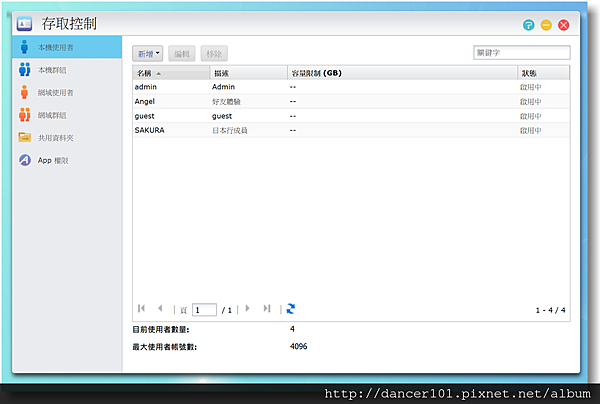Screen dimensions: 600x404
Task: Click the access control title bar icon
Action: pos(24,24)
